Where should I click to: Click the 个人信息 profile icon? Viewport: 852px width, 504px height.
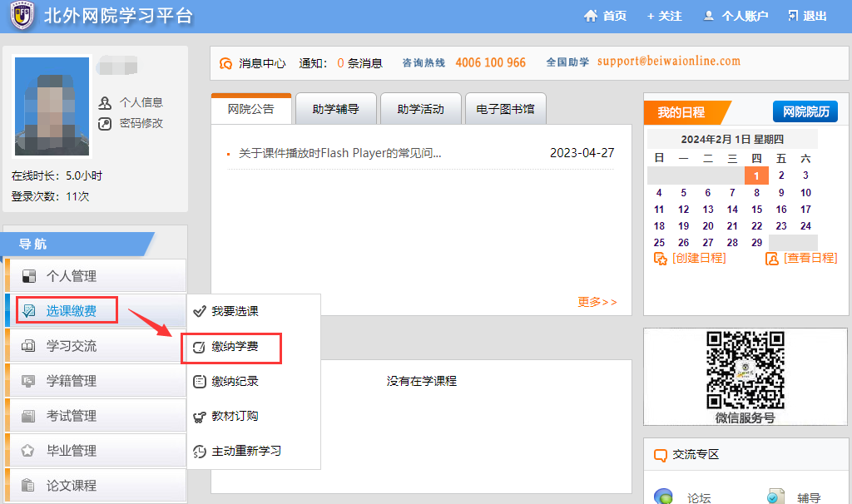coord(105,103)
